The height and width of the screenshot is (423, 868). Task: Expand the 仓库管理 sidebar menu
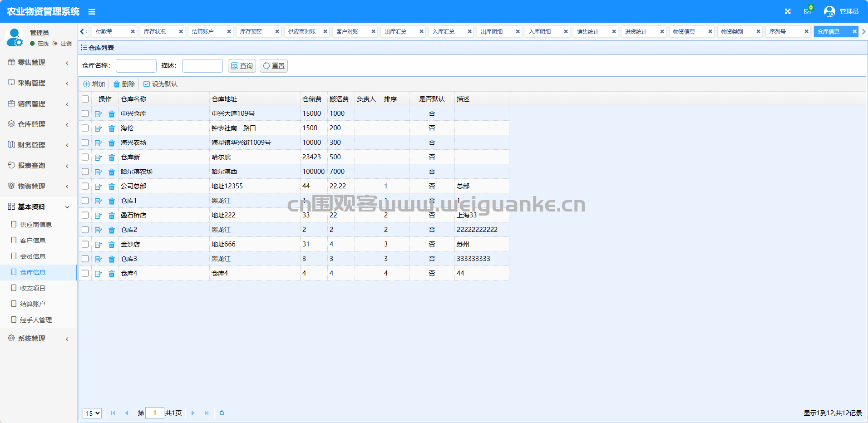(39, 124)
